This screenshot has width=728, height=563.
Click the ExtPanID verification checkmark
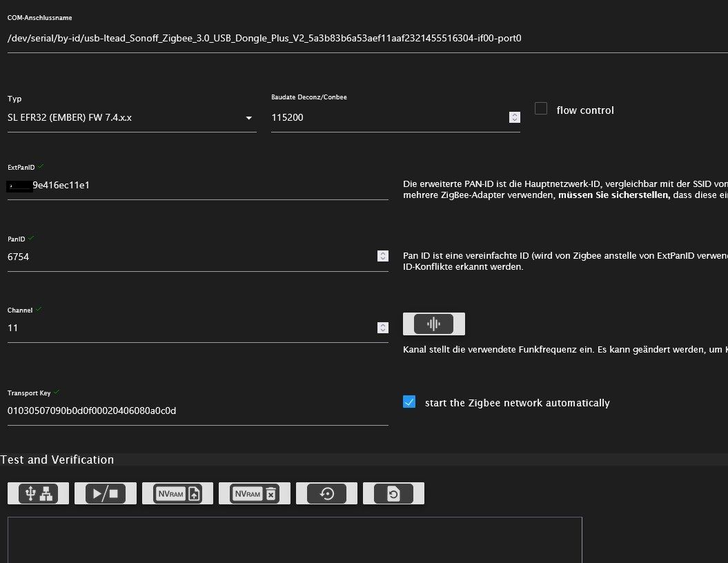tap(41, 166)
